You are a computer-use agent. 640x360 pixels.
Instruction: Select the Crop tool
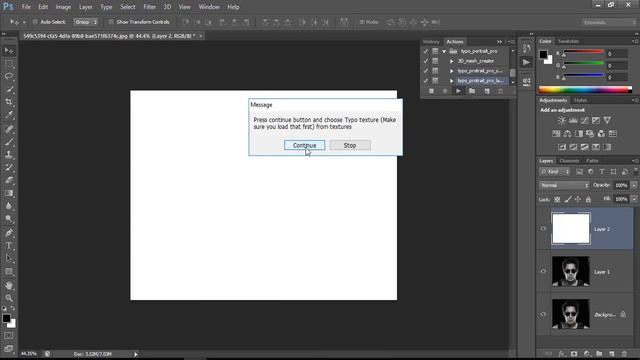coord(9,102)
